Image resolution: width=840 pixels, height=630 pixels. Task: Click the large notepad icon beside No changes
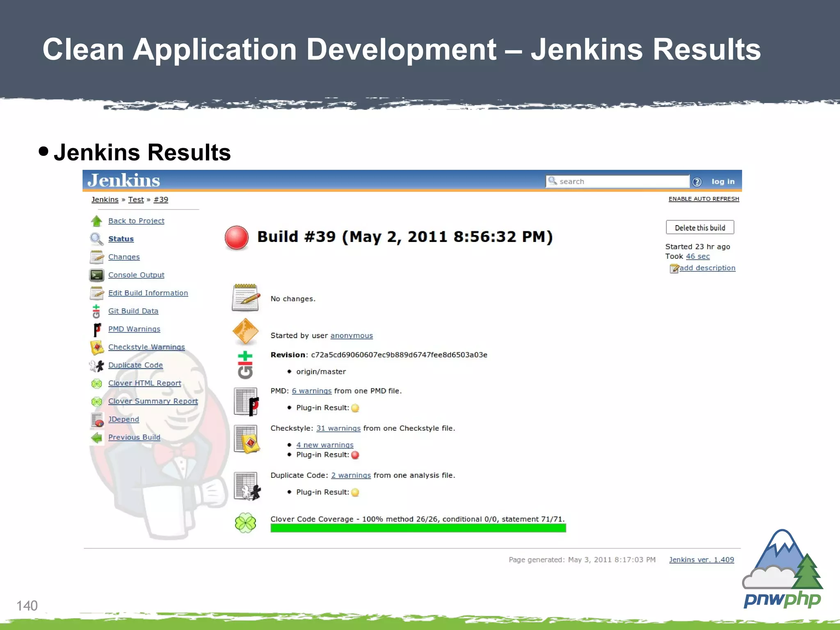point(246,297)
